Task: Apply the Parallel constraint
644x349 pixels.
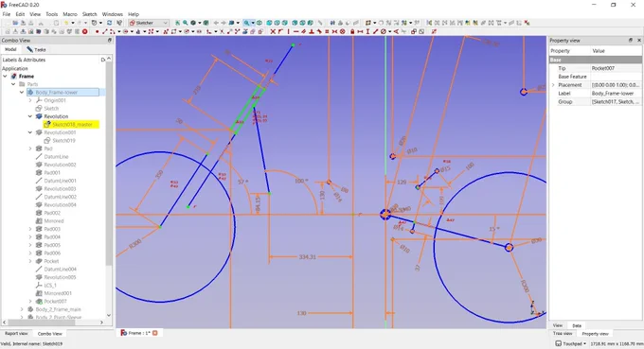Action: click(x=303, y=31)
